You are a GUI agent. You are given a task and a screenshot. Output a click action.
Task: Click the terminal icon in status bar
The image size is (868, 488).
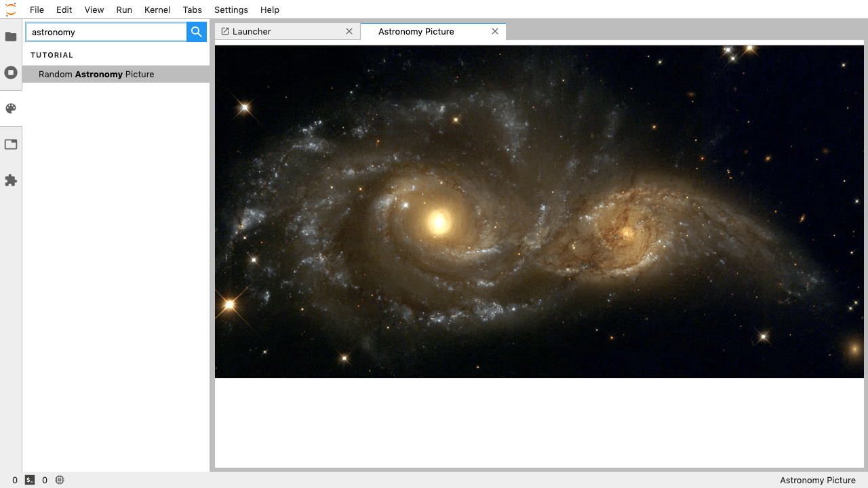click(x=30, y=480)
